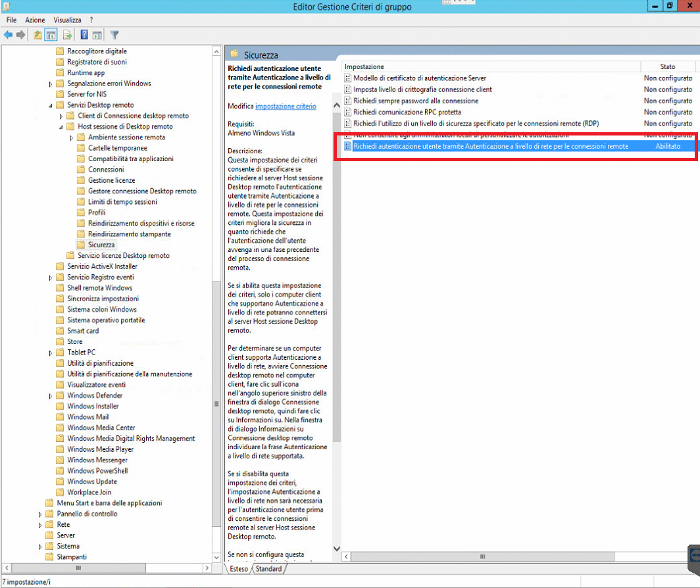The height and width of the screenshot is (588, 700).
Task: Select 'Richiedi sempre password alla connessione' setting
Action: 416,101
